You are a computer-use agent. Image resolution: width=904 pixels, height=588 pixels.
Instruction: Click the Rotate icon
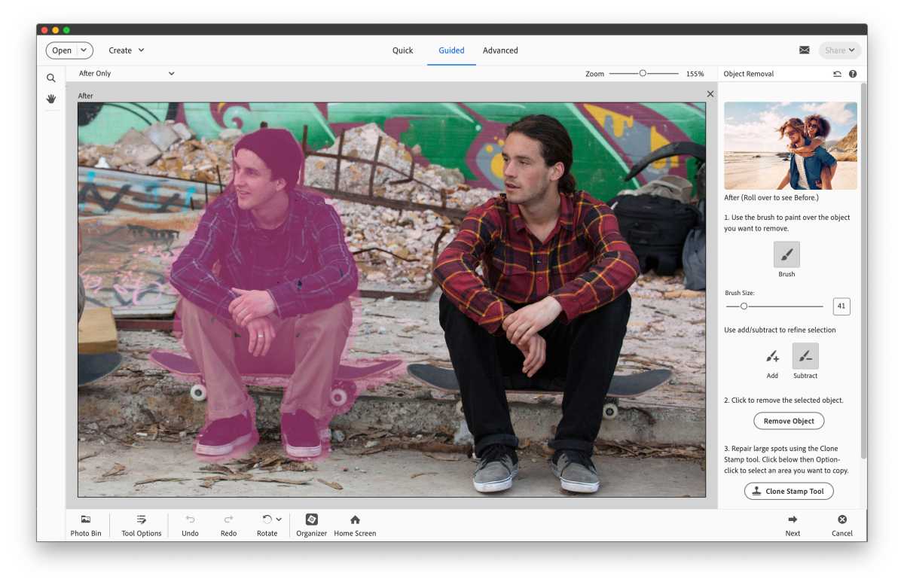point(265,519)
